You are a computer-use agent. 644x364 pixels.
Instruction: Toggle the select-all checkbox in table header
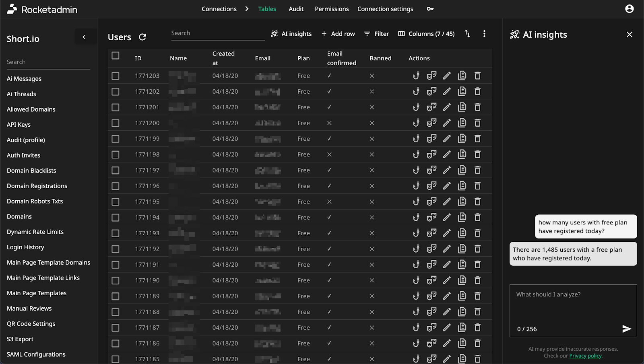click(x=116, y=56)
